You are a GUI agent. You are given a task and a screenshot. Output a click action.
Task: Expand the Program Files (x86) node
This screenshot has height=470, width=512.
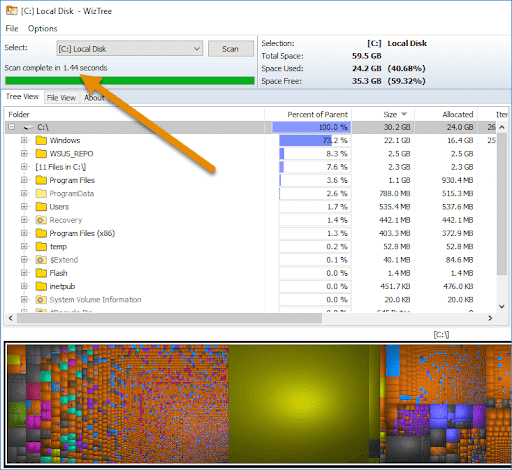point(24,233)
